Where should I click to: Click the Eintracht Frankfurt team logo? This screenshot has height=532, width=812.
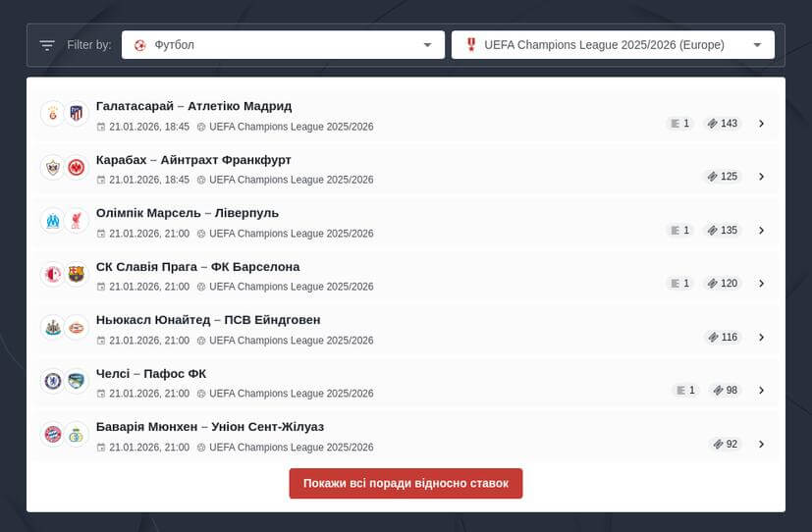(77, 167)
